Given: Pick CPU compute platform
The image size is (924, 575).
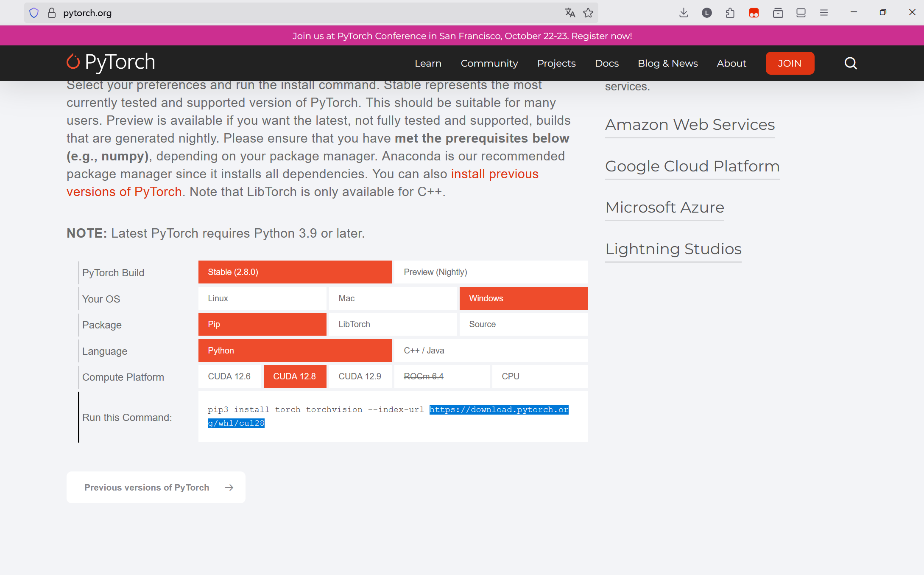Looking at the screenshot, I should (540, 376).
